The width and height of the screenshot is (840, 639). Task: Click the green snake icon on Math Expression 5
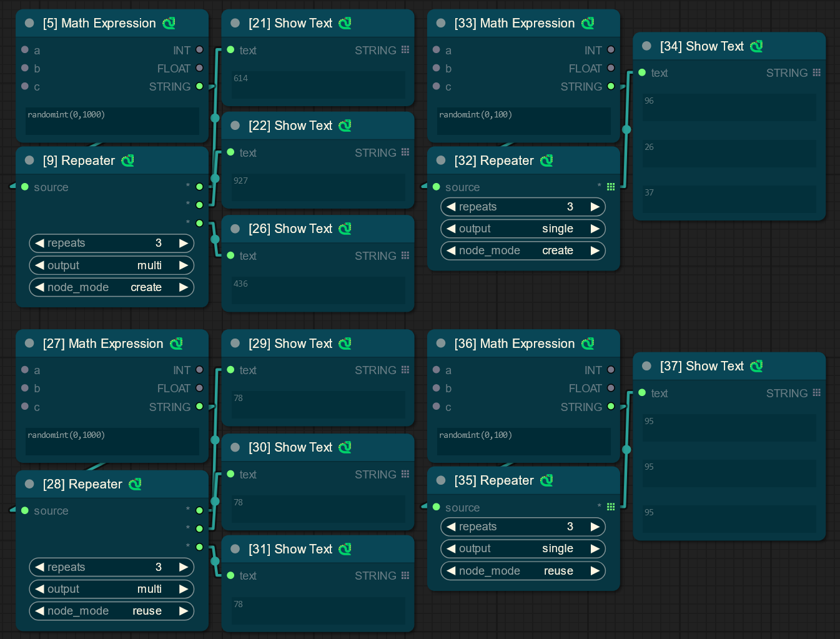(169, 23)
